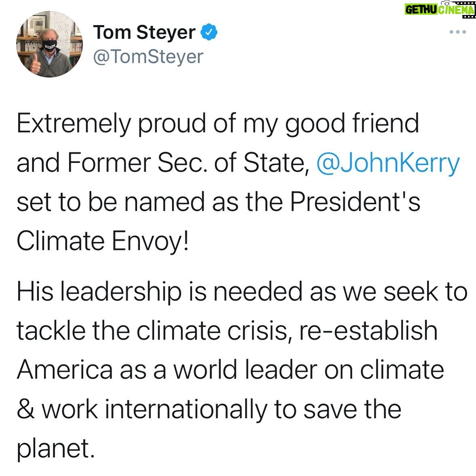The width and height of the screenshot is (476, 476).
Task: Click the GETHU CINEMA watermark logo
Action: click(x=440, y=9)
